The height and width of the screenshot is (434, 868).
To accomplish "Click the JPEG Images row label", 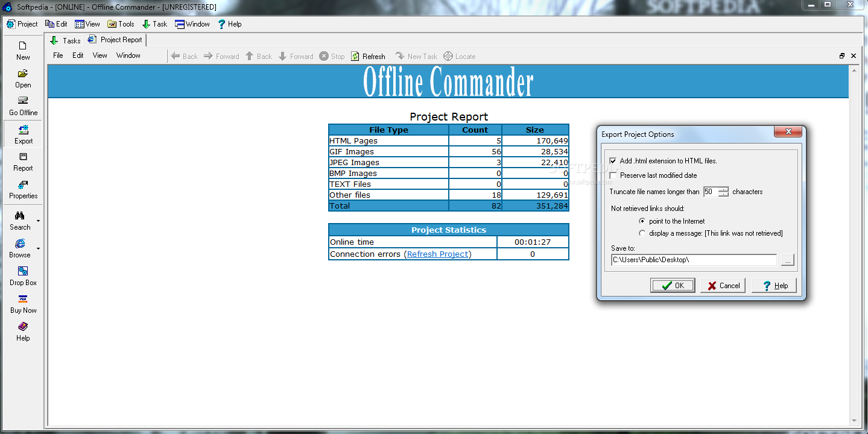I will point(354,162).
